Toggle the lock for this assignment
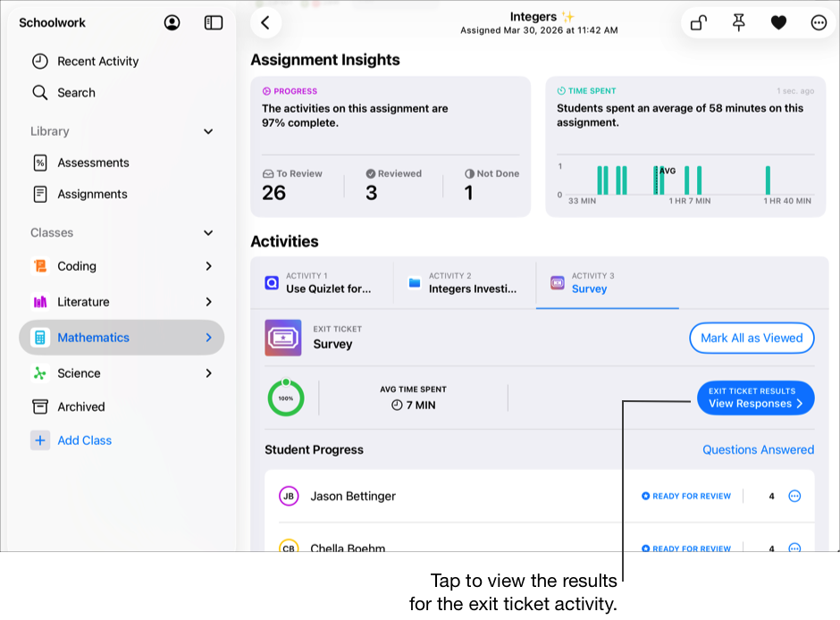The image size is (840, 620). coord(698,22)
